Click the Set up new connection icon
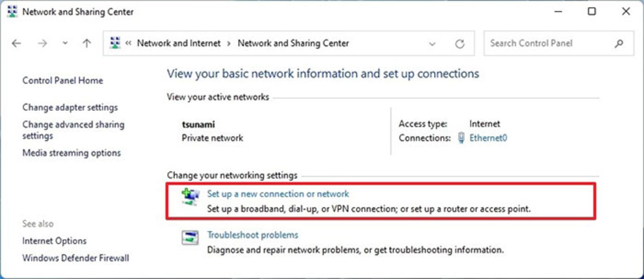This screenshot has height=279, width=644. point(190,197)
